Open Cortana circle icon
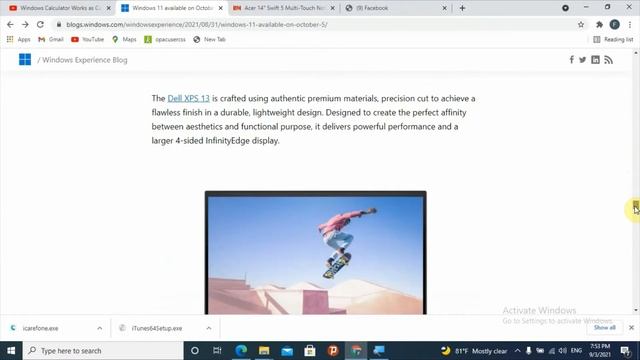The height and width of the screenshot is (360, 640). point(195,351)
